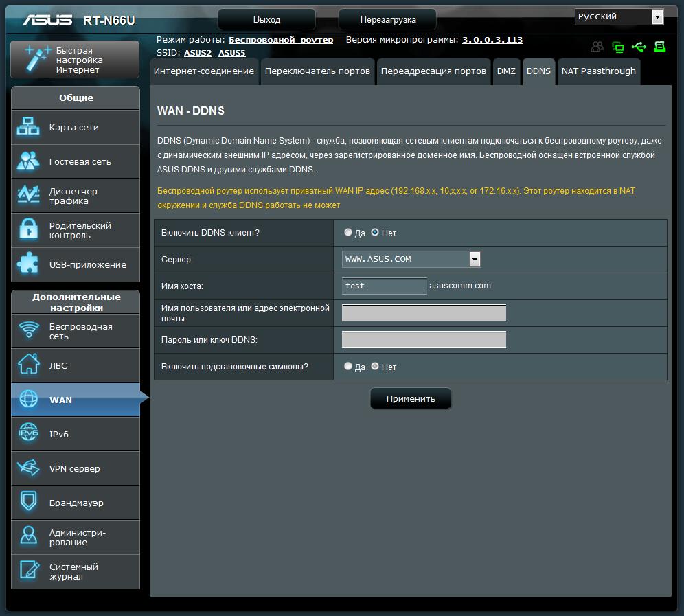This screenshot has width=684, height=616.
Task: Open firmware version 3.0.0.3.113 link
Action: pos(492,40)
